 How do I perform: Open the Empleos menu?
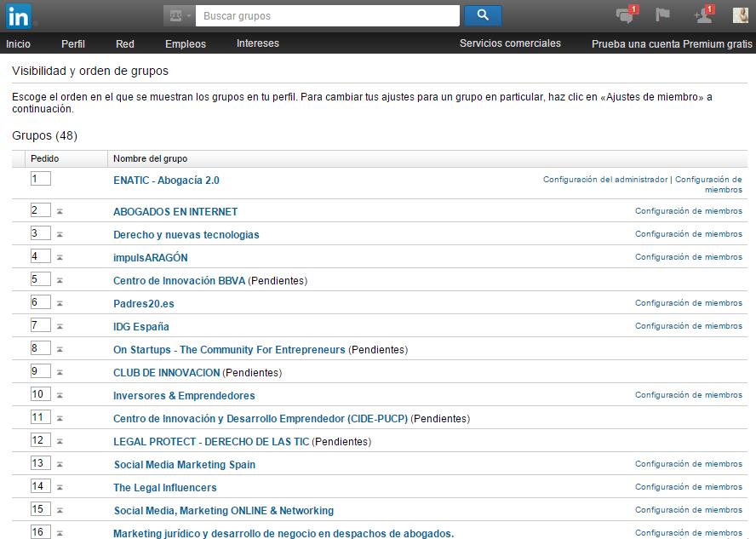pos(186,43)
